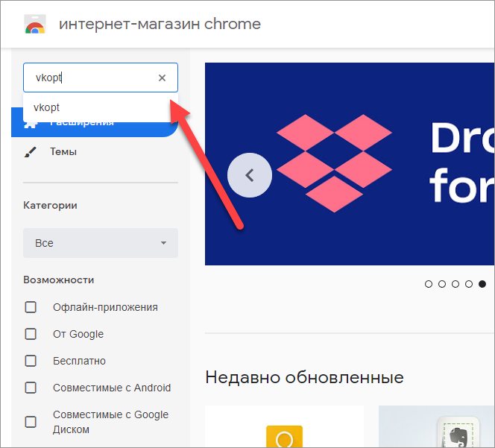The image size is (495, 448).
Task: Go to the previous carousel slide
Action: click(250, 175)
